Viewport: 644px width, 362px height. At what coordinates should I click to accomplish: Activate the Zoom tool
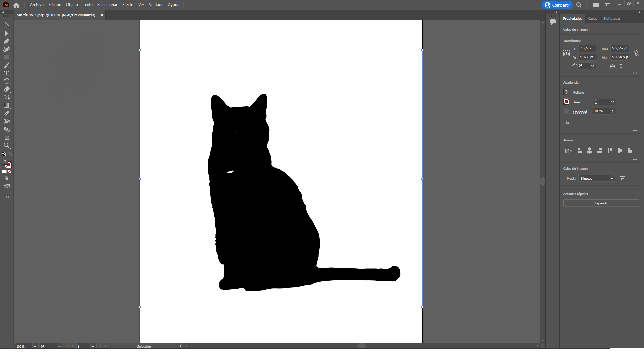[x=6, y=146]
